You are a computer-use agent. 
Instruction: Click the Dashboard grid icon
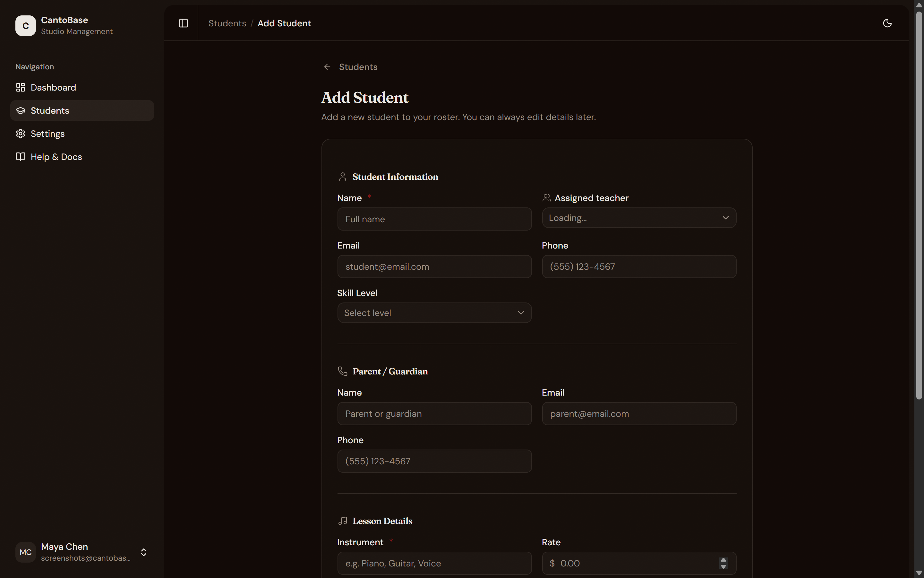click(x=21, y=88)
